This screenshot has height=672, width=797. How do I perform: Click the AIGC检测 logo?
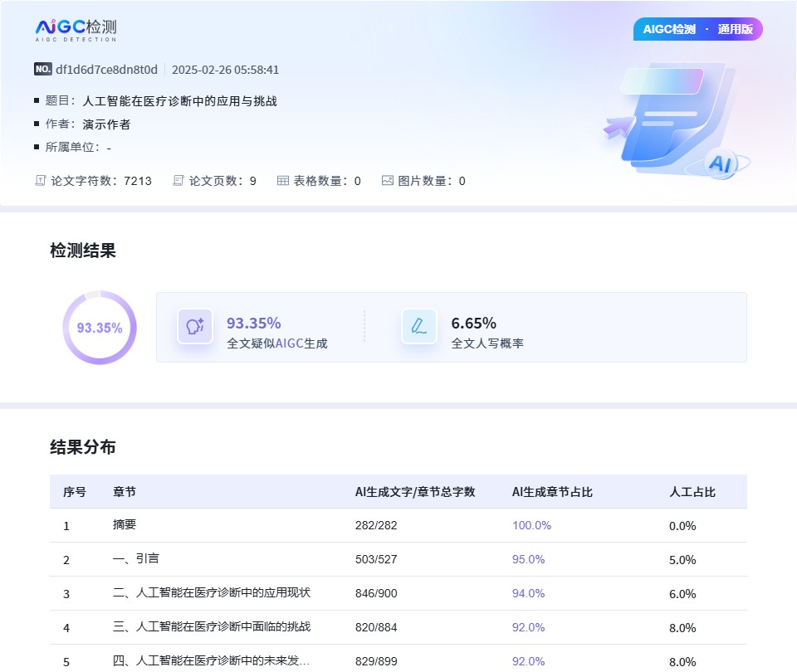tap(76, 30)
